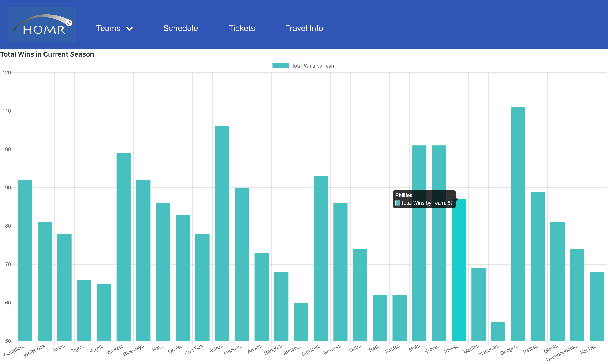Click the Total Wins by Team legend label
Image resolution: width=608 pixels, height=364 pixels.
click(x=313, y=66)
